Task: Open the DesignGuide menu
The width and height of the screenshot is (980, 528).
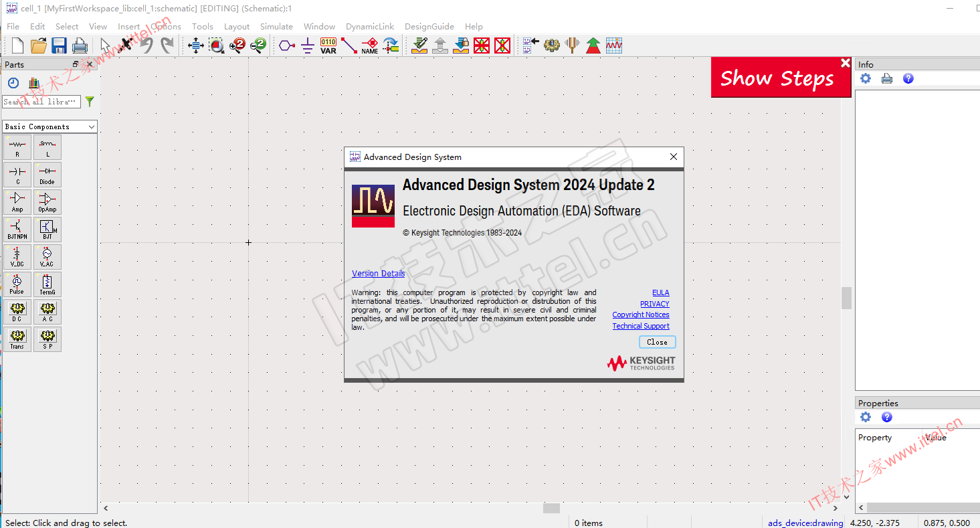Action: [429, 26]
